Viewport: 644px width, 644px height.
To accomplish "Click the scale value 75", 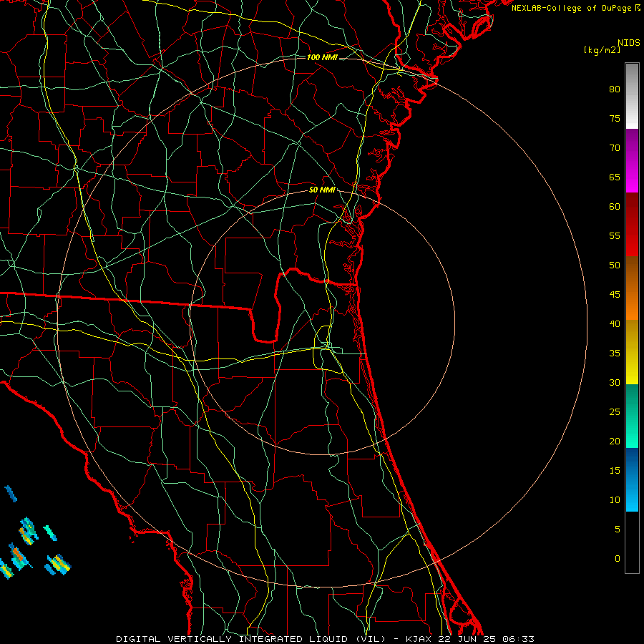I will pyautogui.click(x=615, y=119).
